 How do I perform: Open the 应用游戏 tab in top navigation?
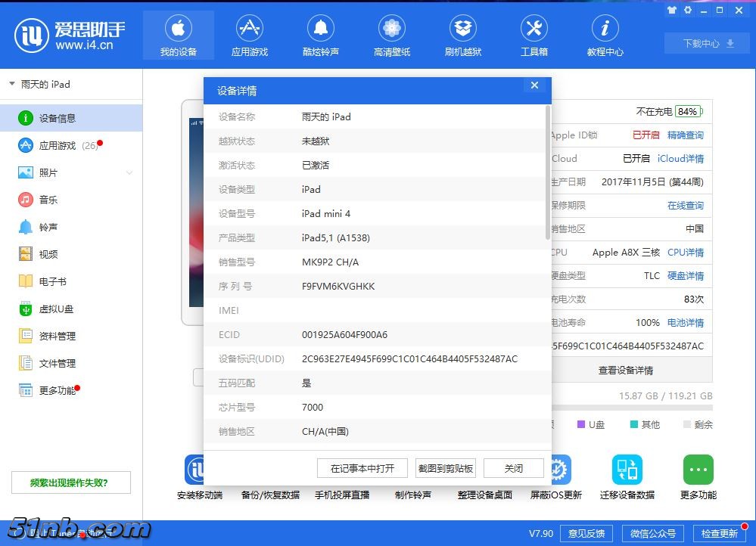click(x=250, y=36)
